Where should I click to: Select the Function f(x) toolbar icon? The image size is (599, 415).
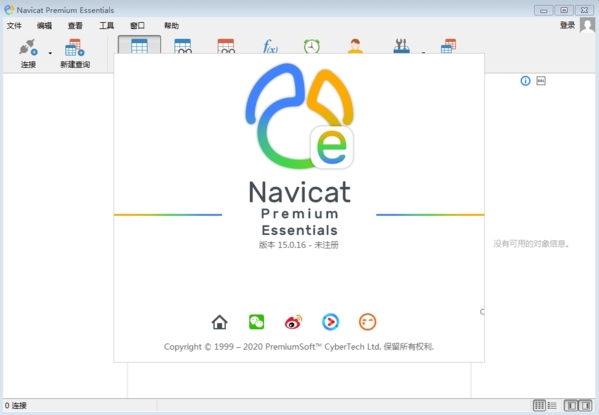coord(270,46)
